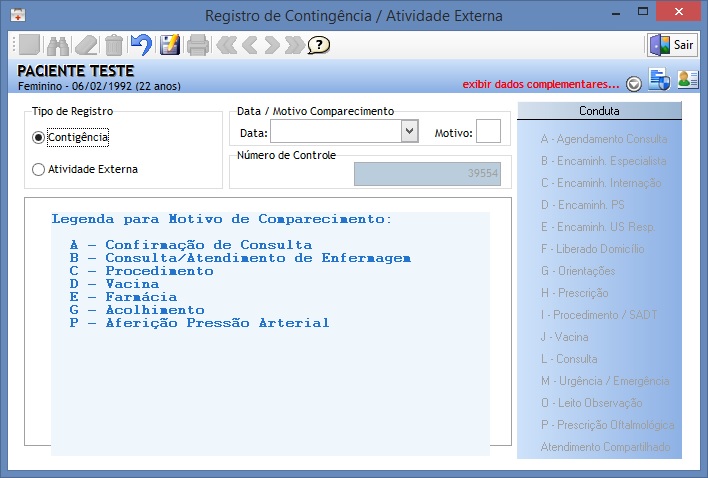
Task: Click the patient profile card icon
Action: point(688,79)
